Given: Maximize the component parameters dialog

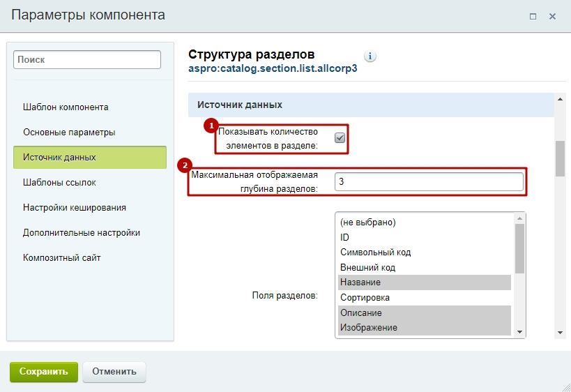Looking at the screenshot, I should pyautogui.click(x=533, y=17).
